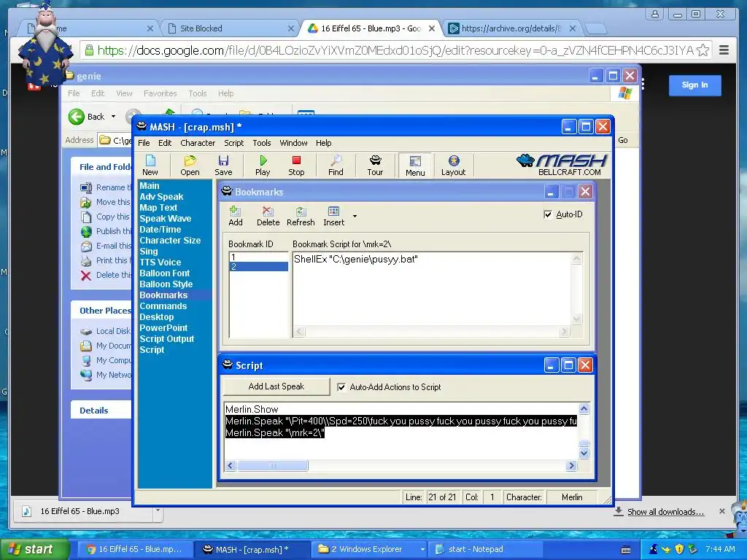Open download options arrow for Blue.mp3
Viewport: 747px width, 560px height.
[158, 511]
